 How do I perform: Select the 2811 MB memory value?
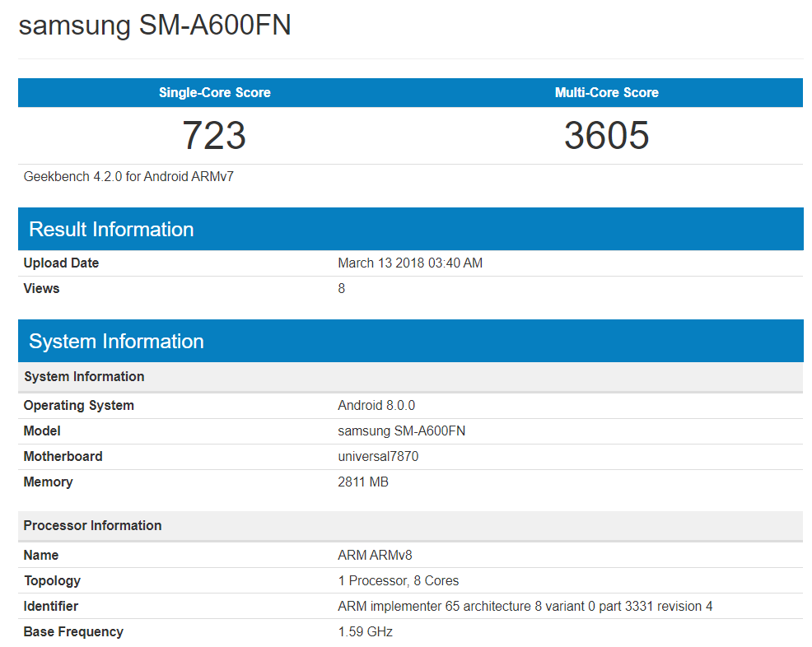pos(363,482)
